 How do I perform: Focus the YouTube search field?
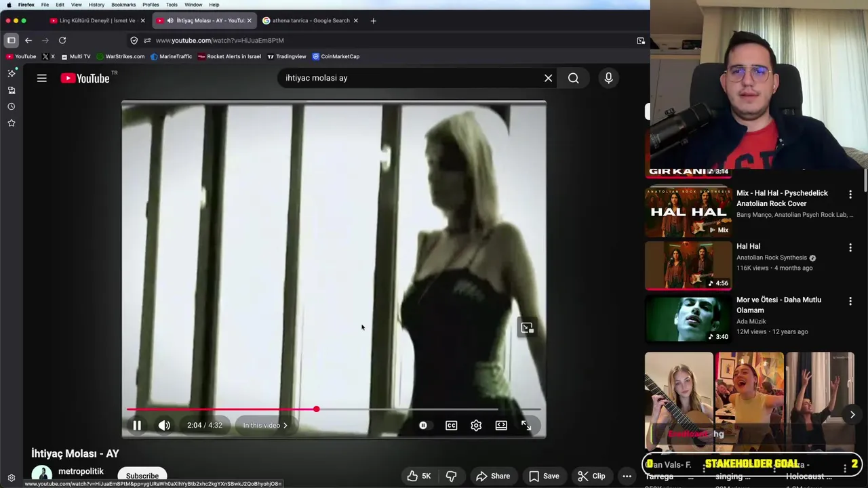tap(410, 78)
